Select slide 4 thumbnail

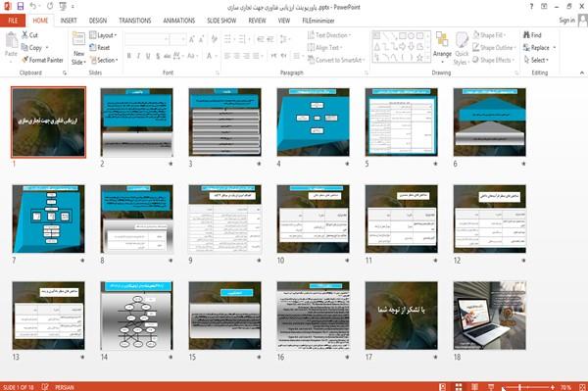coord(314,122)
